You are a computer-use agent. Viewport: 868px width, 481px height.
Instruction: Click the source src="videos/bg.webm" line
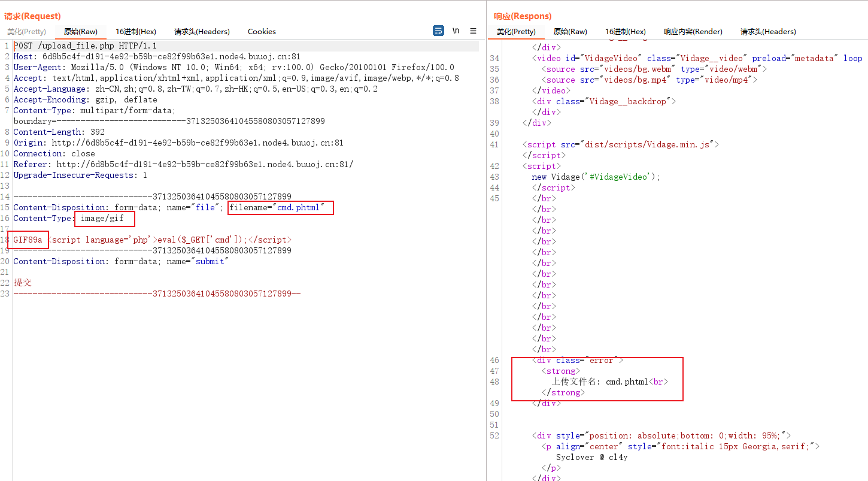[654, 69]
